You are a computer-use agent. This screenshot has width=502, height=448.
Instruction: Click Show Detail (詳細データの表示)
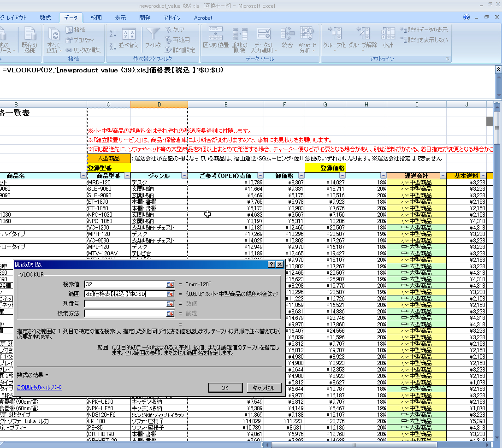click(424, 30)
